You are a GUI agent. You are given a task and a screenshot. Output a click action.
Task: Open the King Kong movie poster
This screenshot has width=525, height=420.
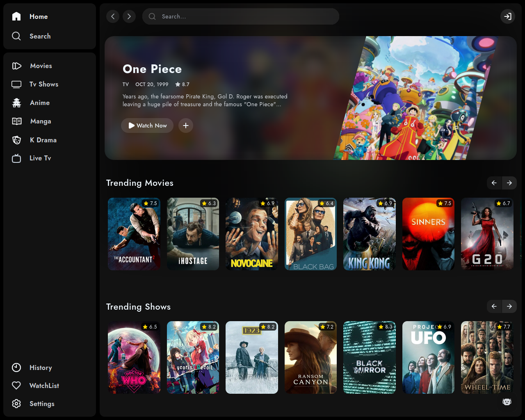click(x=370, y=234)
